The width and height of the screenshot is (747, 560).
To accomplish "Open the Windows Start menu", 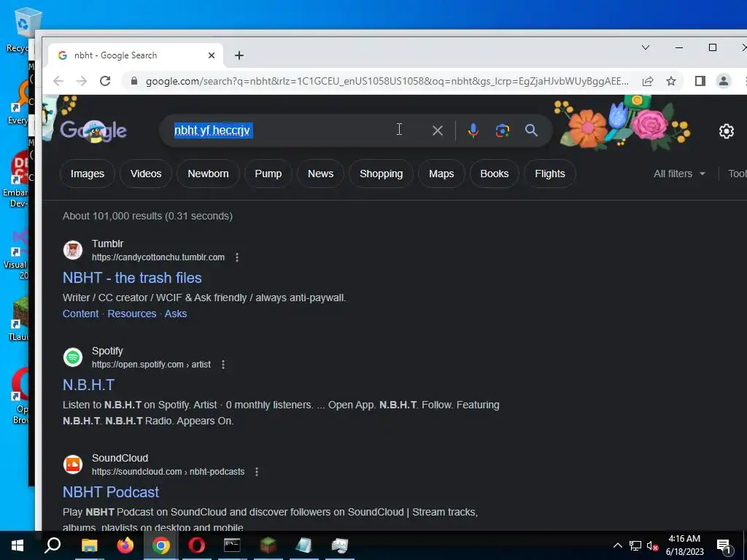I will [x=18, y=545].
